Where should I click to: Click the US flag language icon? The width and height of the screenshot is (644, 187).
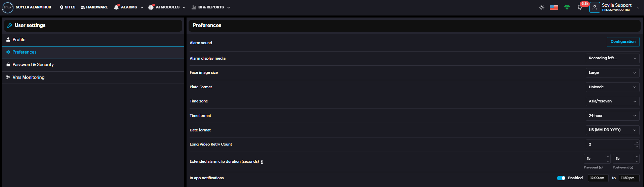554,7
